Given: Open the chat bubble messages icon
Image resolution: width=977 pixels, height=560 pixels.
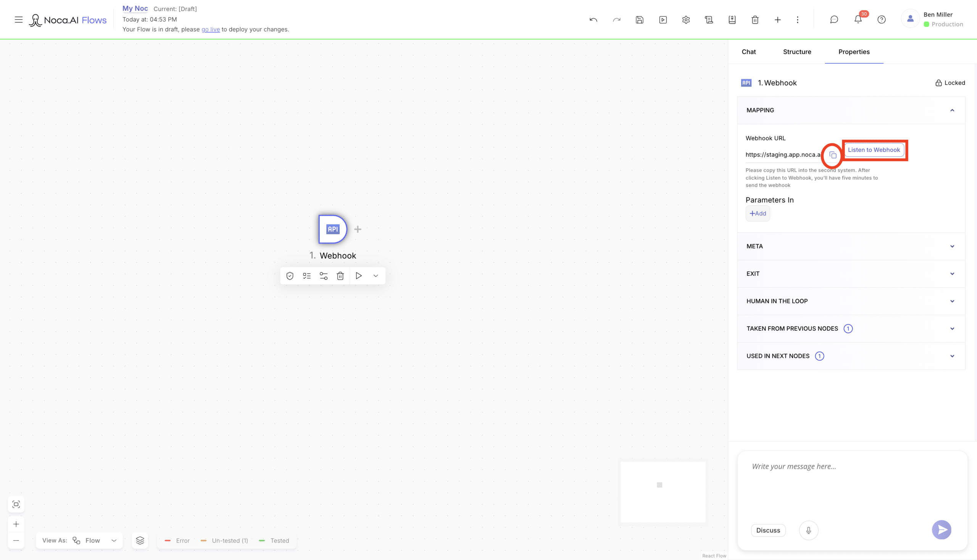Looking at the screenshot, I should [834, 19].
